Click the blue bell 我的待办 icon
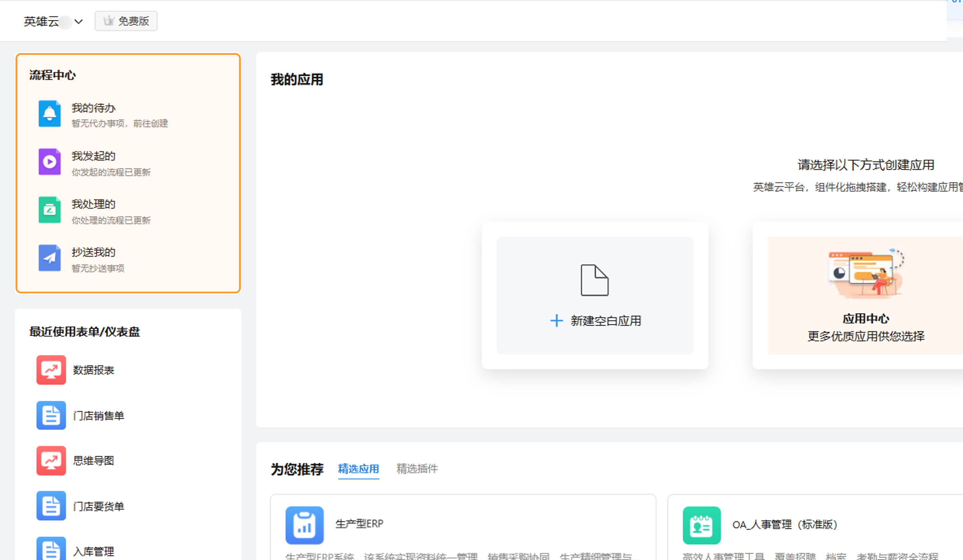The width and height of the screenshot is (963, 560). (49, 114)
